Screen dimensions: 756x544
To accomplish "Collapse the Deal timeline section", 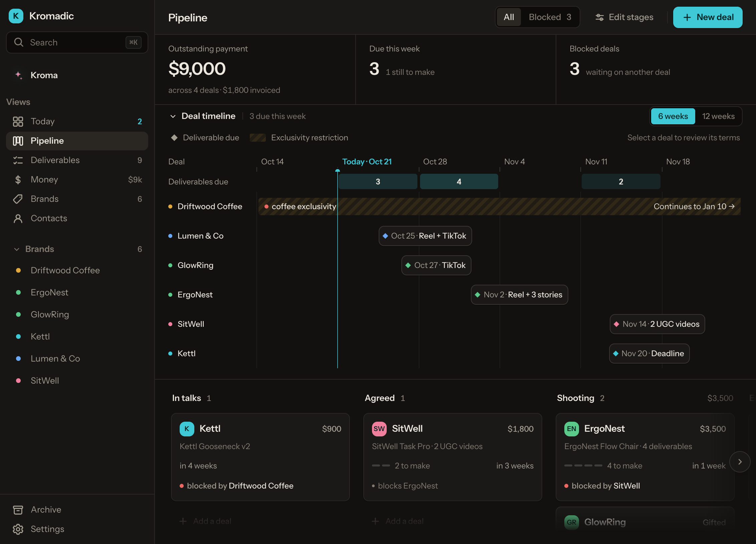I will pos(173,116).
